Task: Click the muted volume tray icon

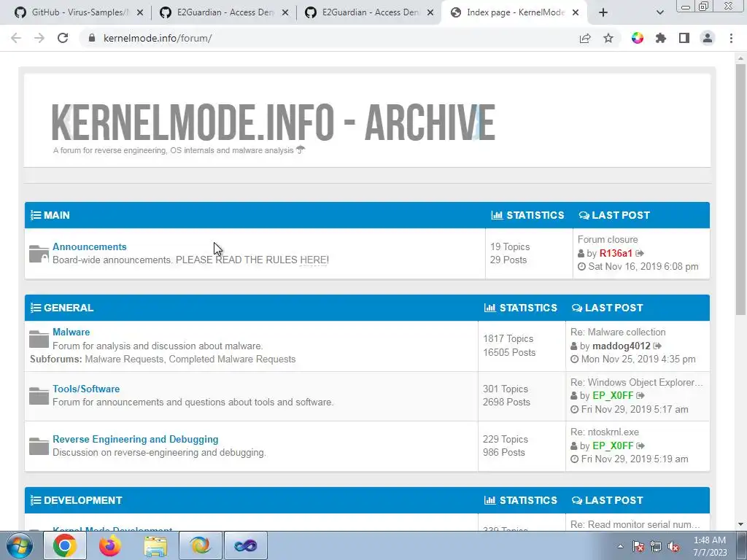Action: tap(673, 546)
